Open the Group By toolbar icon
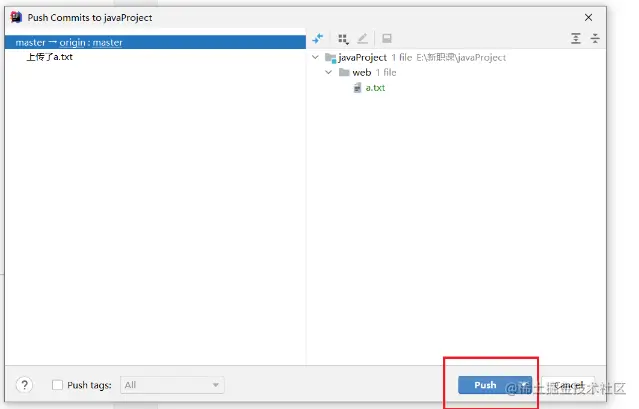Image resolution: width=639 pixels, height=409 pixels. [343, 39]
